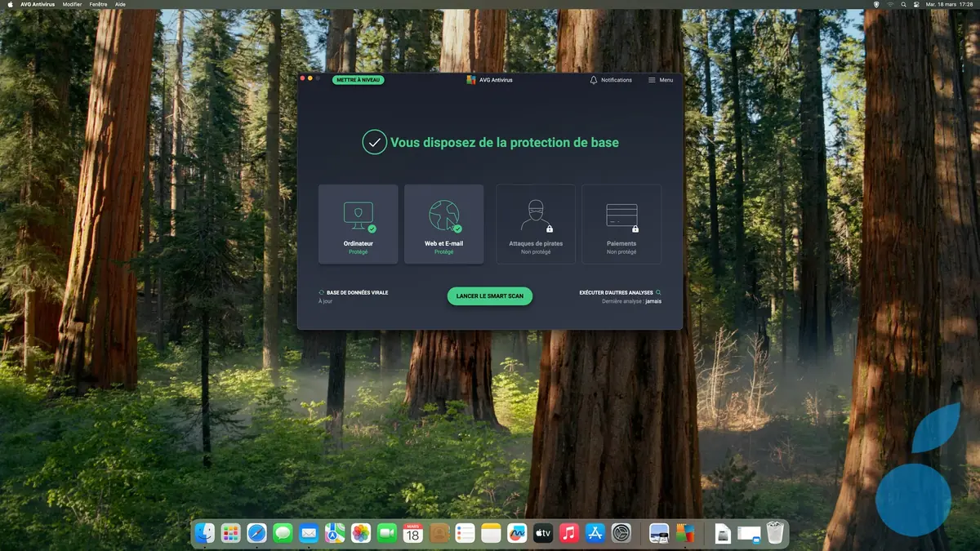
Task: Click the Mettre à niveau button
Action: tap(358, 78)
